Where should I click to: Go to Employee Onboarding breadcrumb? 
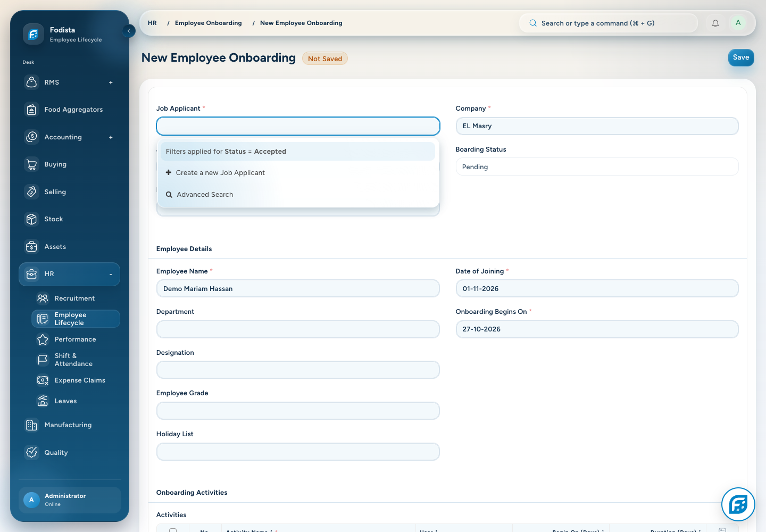click(x=209, y=23)
